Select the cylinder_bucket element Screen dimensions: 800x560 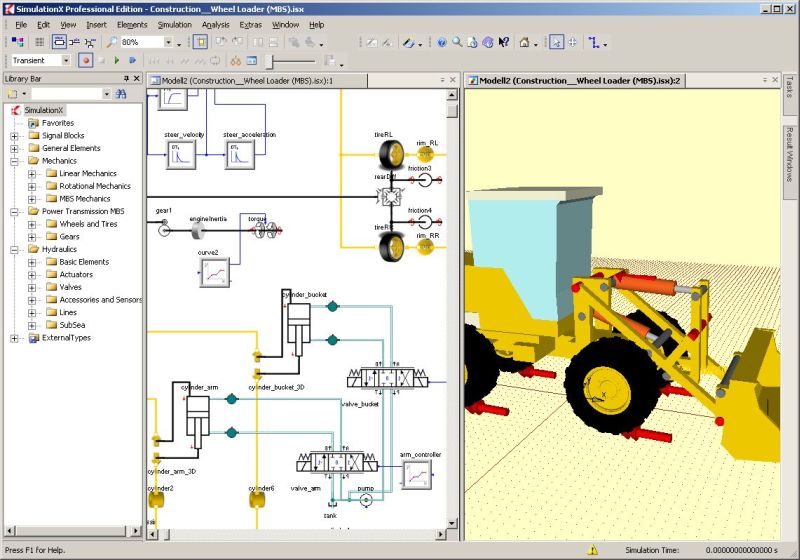point(298,329)
